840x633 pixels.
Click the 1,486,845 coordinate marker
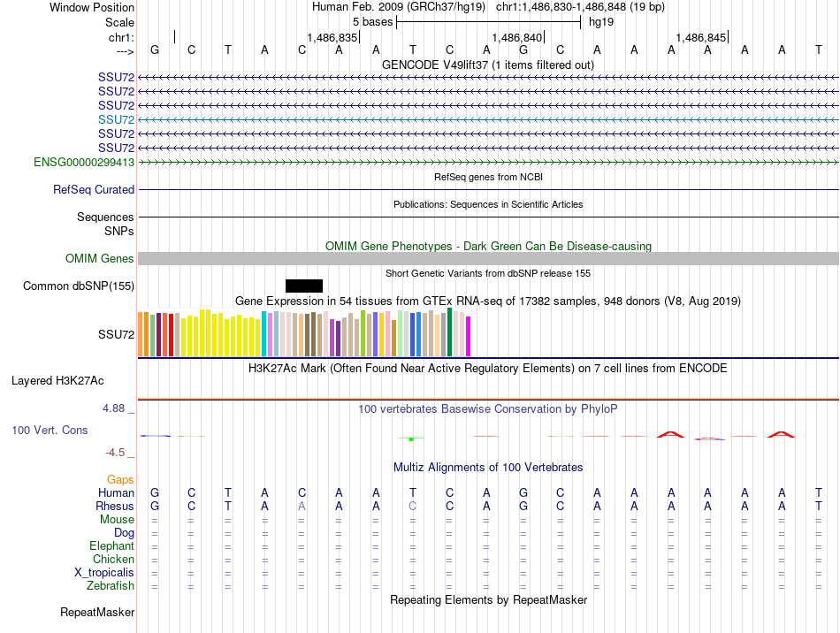(x=700, y=37)
